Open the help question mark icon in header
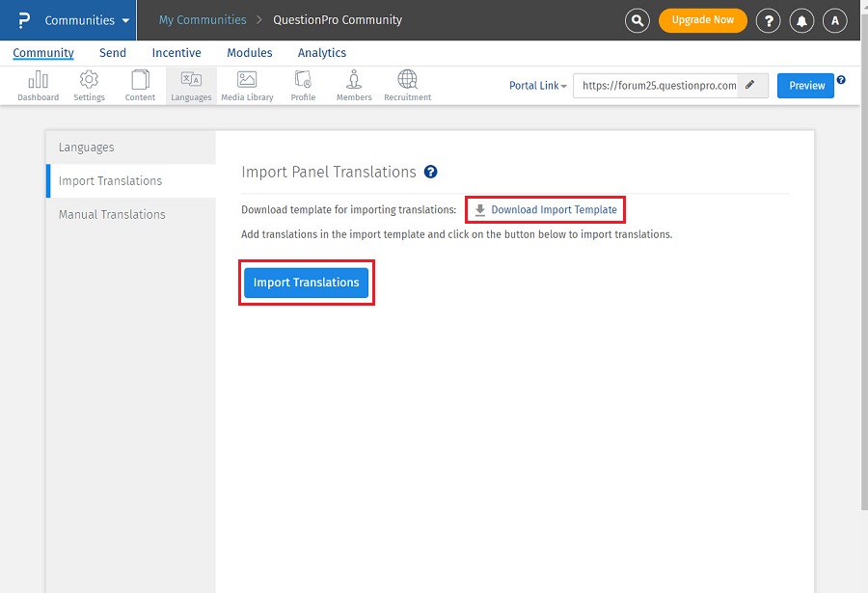The image size is (868, 593). (768, 21)
